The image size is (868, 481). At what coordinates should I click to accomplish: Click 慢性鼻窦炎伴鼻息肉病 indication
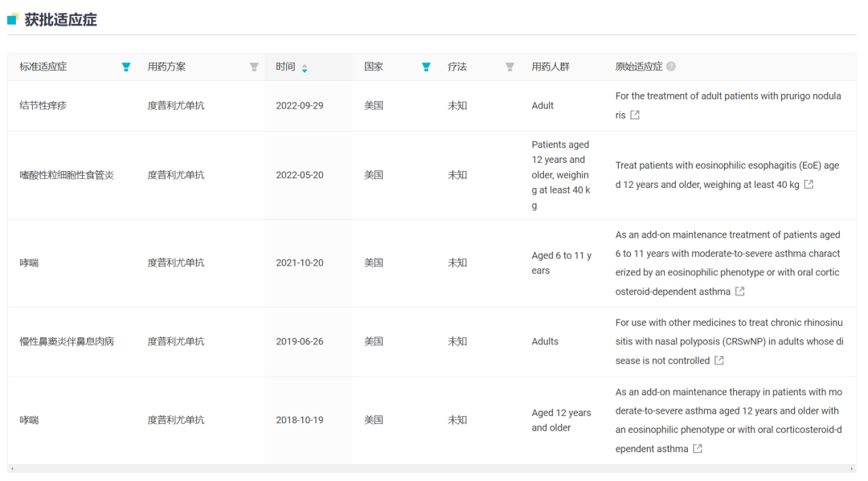67,341
